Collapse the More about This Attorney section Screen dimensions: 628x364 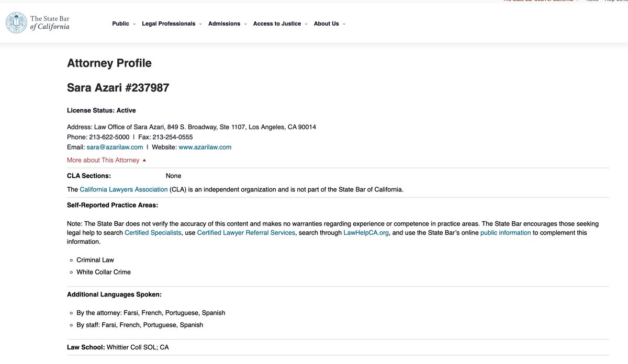point(107,160)
